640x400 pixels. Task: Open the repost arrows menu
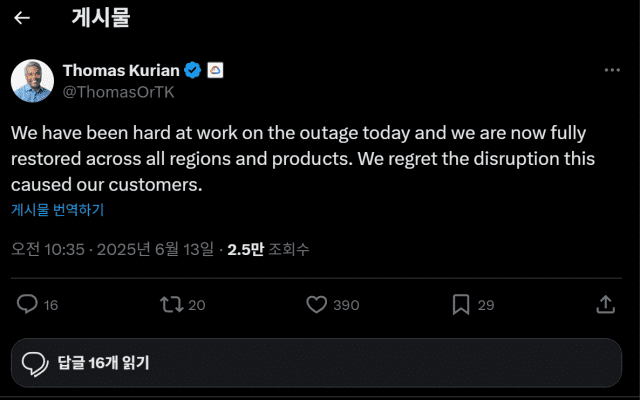(x=171, y=304)
